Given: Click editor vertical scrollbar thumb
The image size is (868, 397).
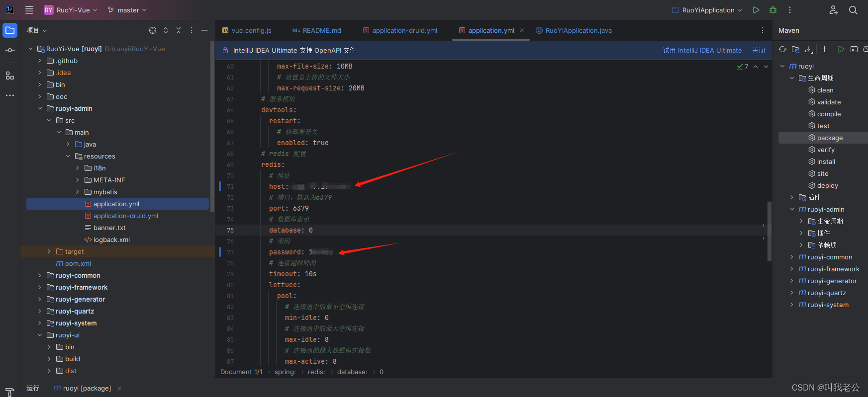Looking at the screenshot, I should coord(770,231).
